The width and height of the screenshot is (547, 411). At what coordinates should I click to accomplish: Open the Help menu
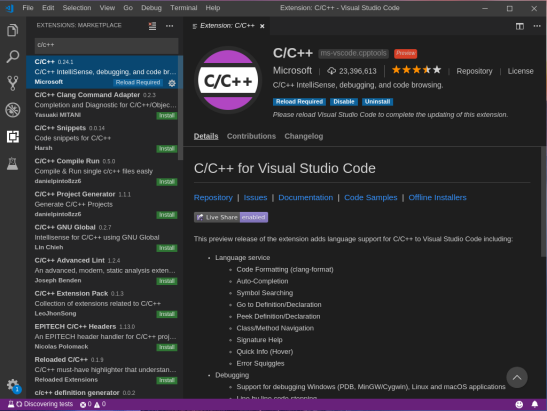point(213,8)
